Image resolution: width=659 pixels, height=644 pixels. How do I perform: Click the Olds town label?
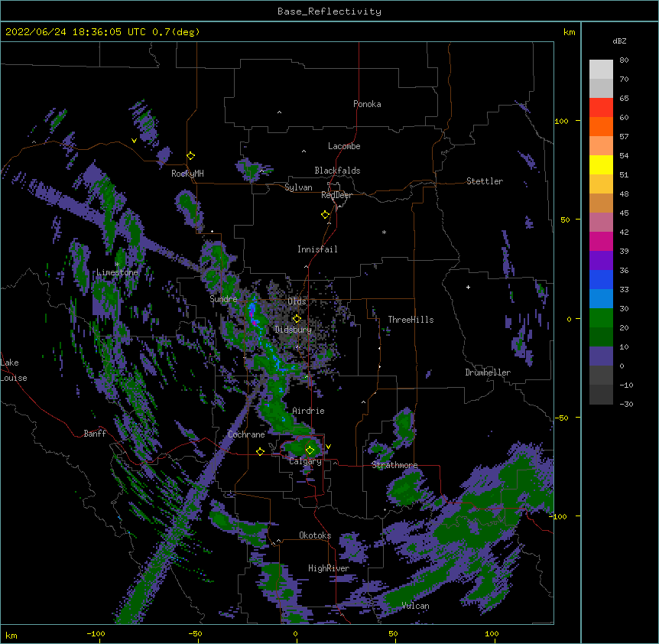(x=297, y=301)
